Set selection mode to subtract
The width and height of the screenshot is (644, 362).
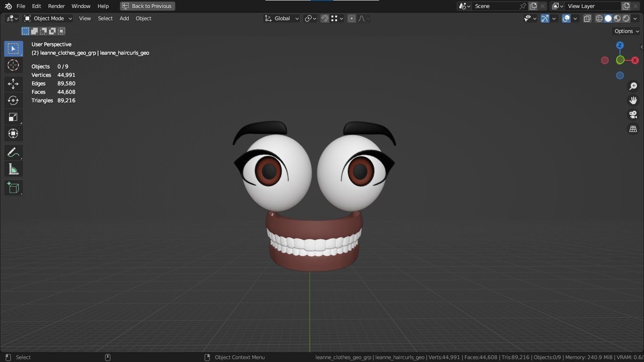(43, 31)
